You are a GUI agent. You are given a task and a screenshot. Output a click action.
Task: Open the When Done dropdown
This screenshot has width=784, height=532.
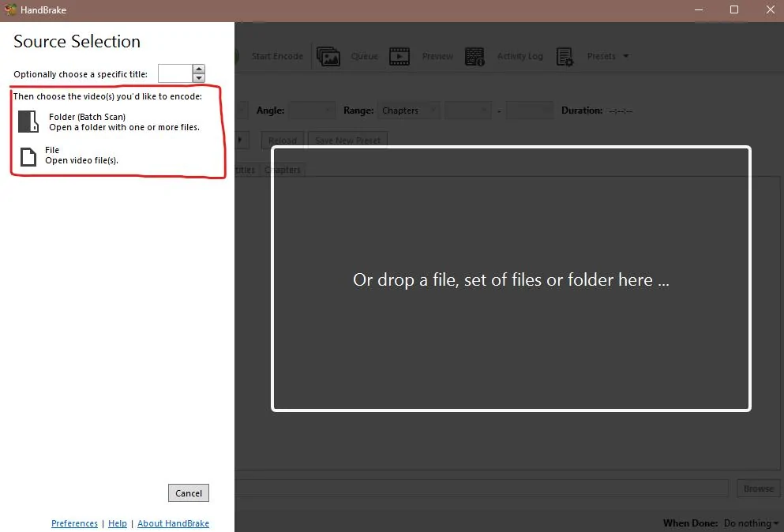click(751, 523)
